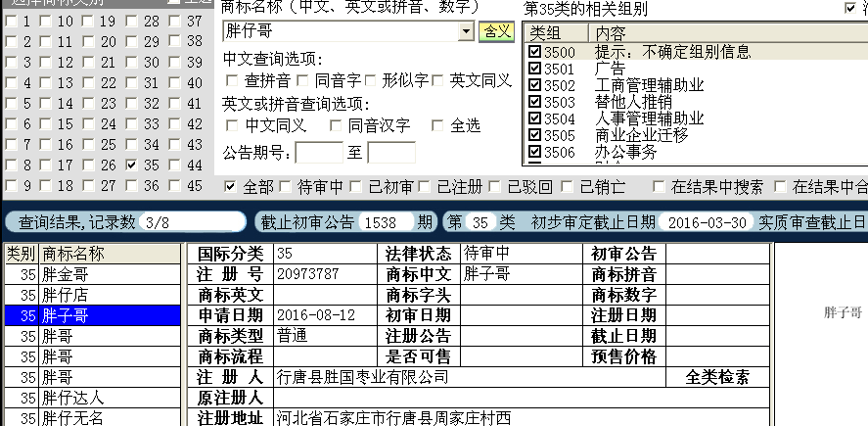Click the 含义 button
Image resolution: width=868 pixels, height=426 pixels.
click(x=496, y=31)
